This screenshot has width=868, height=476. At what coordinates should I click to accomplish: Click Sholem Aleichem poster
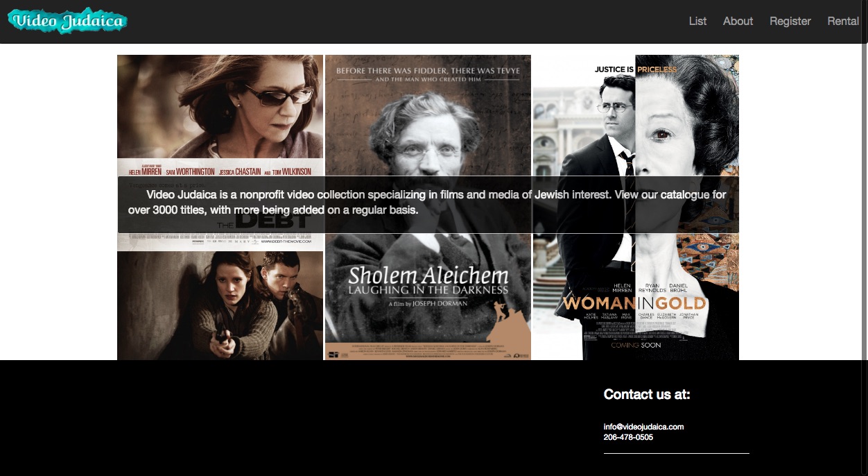click(428, 207)
